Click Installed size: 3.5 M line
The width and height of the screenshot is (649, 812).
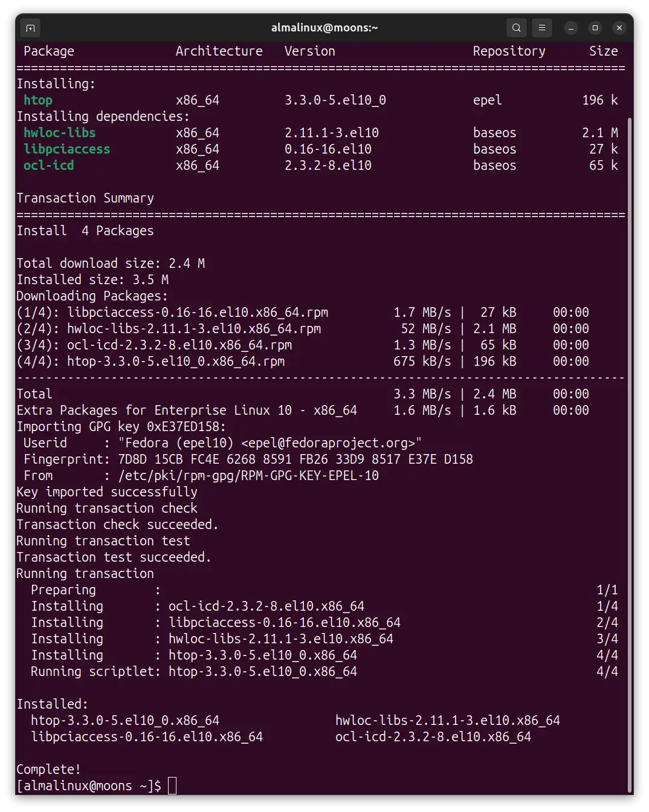[92, 280]
